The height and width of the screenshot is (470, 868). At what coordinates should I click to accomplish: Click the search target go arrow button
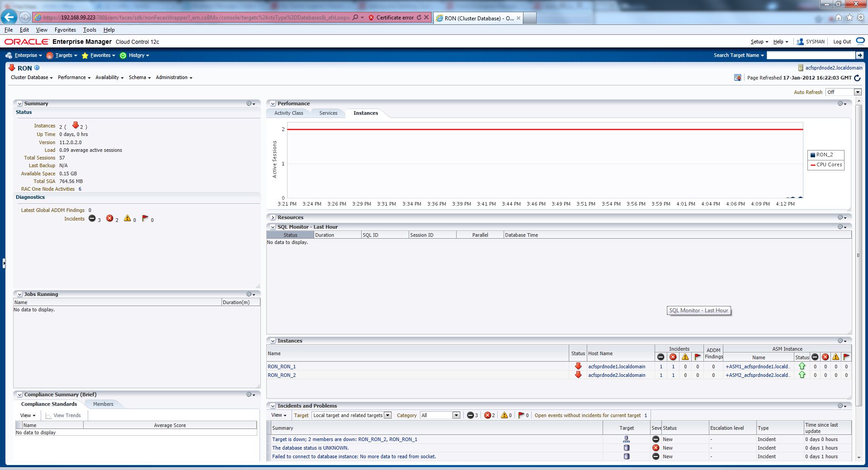coord(859,55)
